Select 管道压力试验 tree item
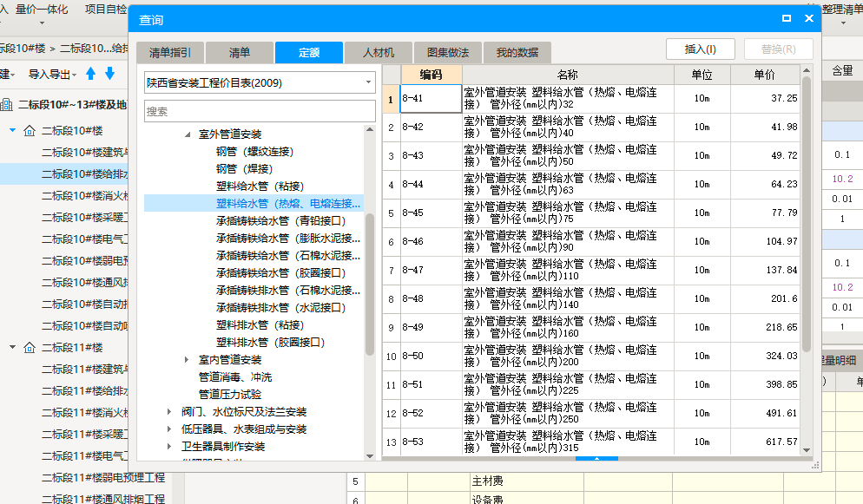 coord(230,394)
